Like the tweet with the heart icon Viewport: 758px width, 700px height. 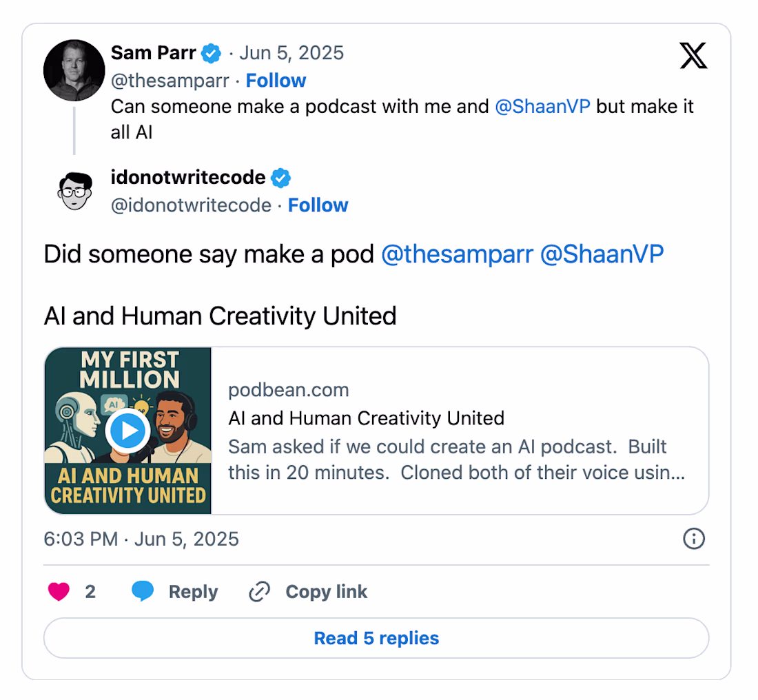pyautogui.click(x=59, y=592)
